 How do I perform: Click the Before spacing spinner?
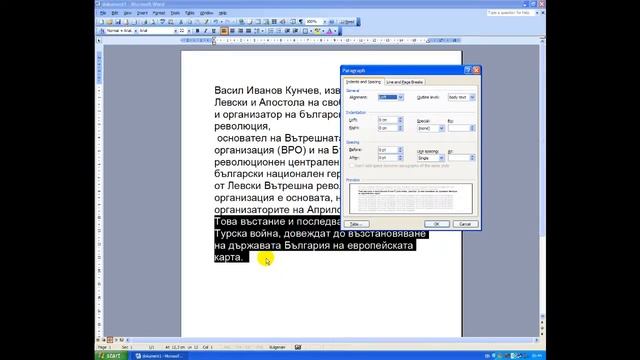400,150
